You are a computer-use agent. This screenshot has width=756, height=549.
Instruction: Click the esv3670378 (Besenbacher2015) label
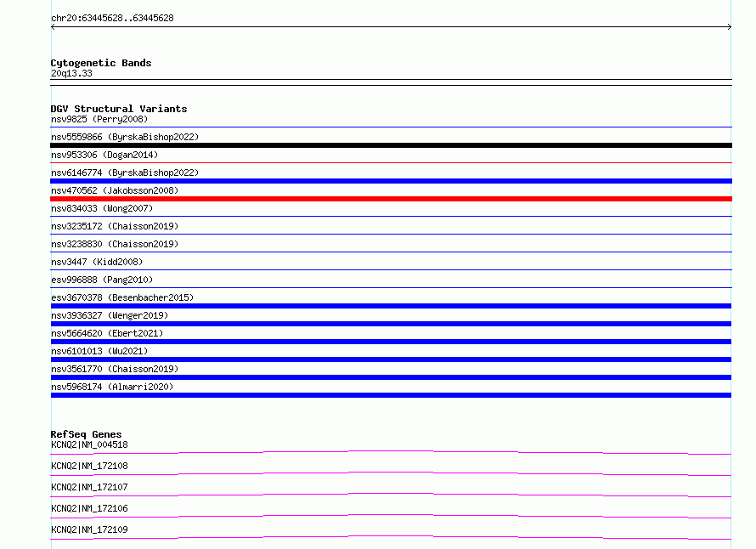[x=122, y=297]
